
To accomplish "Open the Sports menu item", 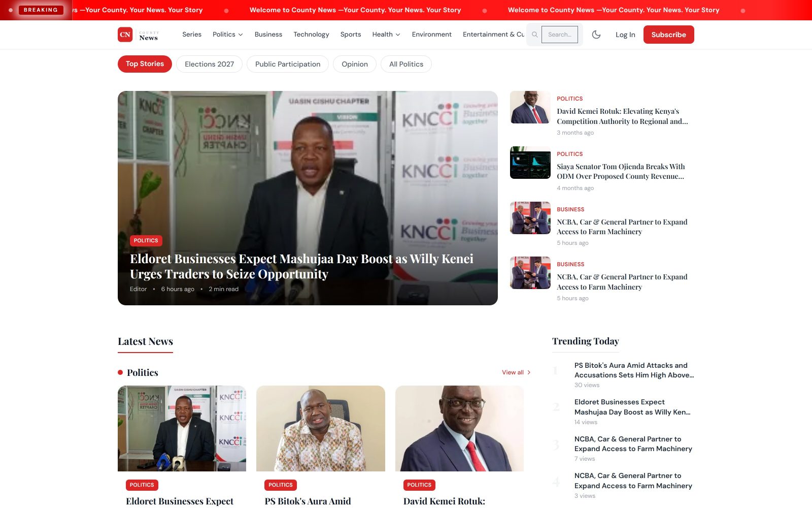I will [x=351, y=35].
